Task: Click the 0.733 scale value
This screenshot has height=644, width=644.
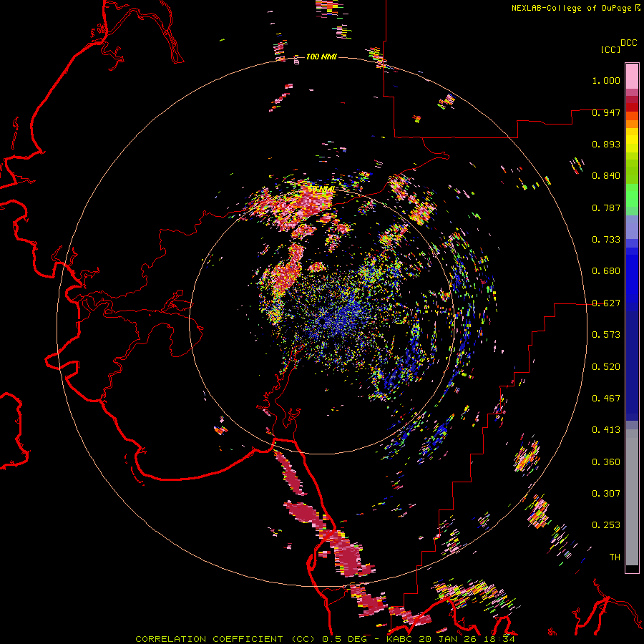Action: click(x=606, y=240)
